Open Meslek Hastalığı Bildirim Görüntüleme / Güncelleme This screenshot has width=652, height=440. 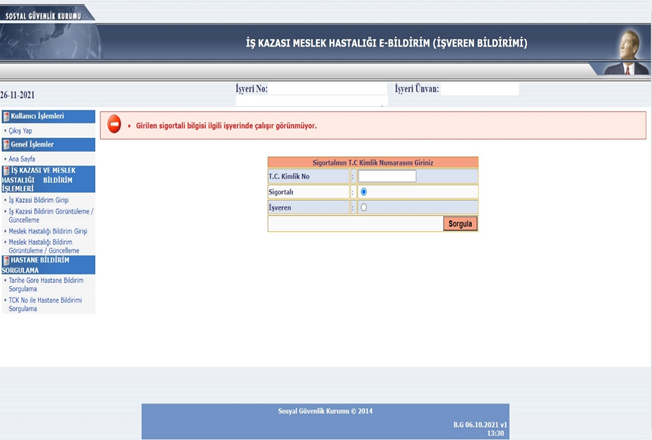click(x=44, y=246)
